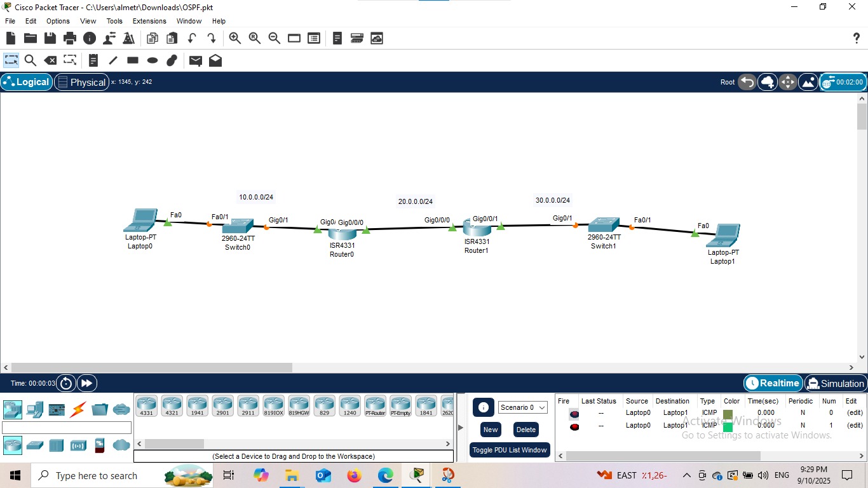Click the Print icon
This screenshot has width=868, height=488.
point(70,38)
